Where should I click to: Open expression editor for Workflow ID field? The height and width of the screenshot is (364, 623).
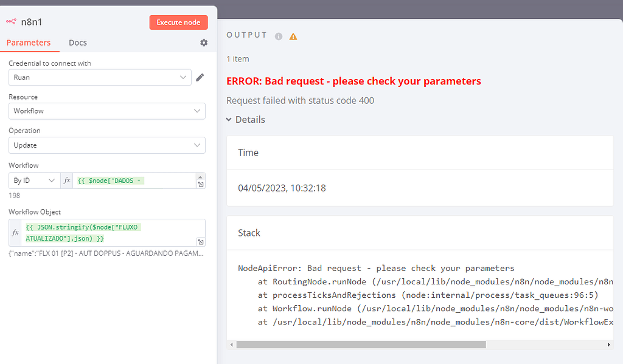click(201, 184)
